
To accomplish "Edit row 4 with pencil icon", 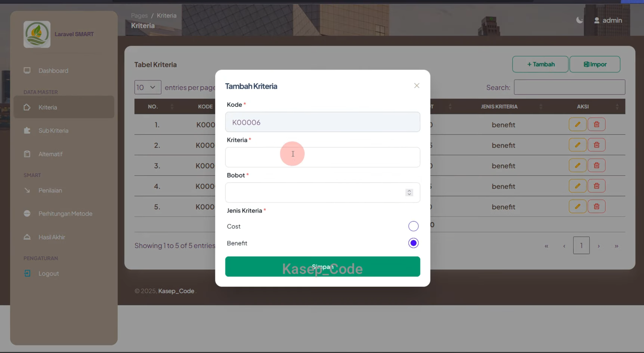I will coord(577,186).
